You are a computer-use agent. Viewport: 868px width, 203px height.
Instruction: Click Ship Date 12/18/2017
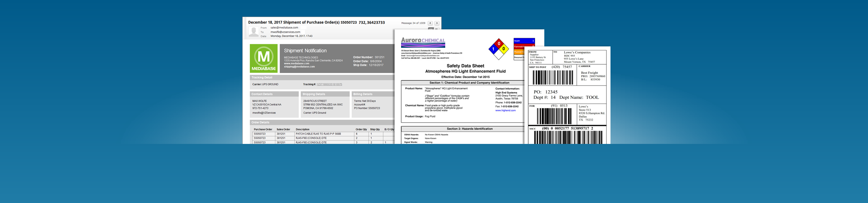(x=368, y=65)
